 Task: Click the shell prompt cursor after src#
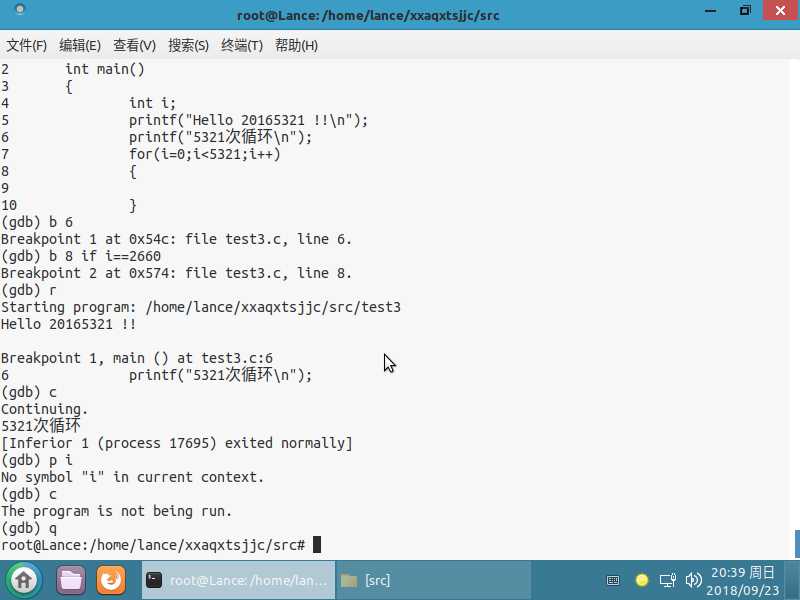click(x=317, y=545)
